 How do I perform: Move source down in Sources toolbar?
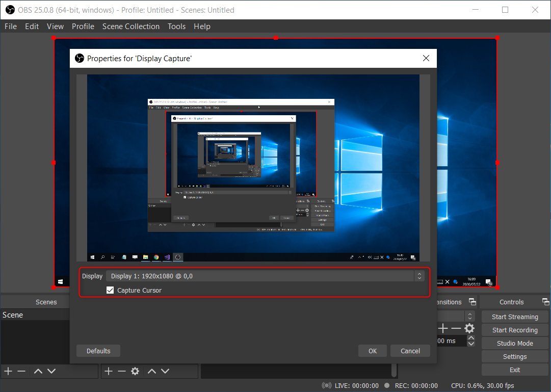point(165,371)
